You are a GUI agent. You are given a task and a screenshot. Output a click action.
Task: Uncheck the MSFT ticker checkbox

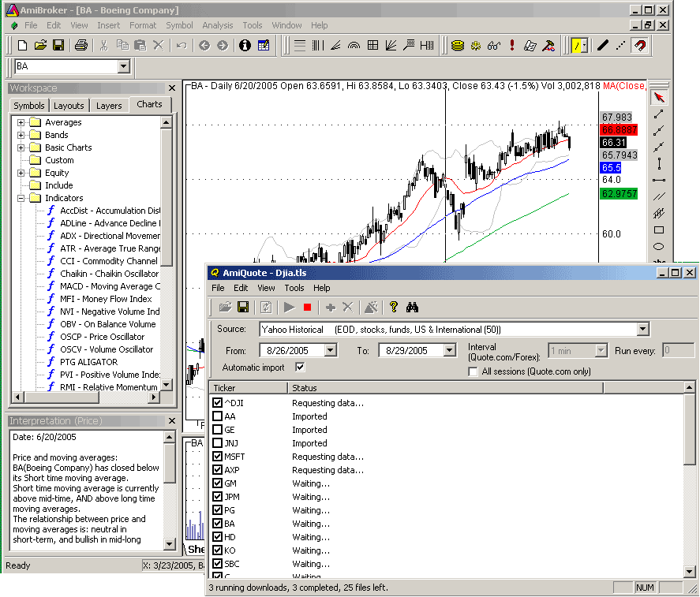coord(217,456)
